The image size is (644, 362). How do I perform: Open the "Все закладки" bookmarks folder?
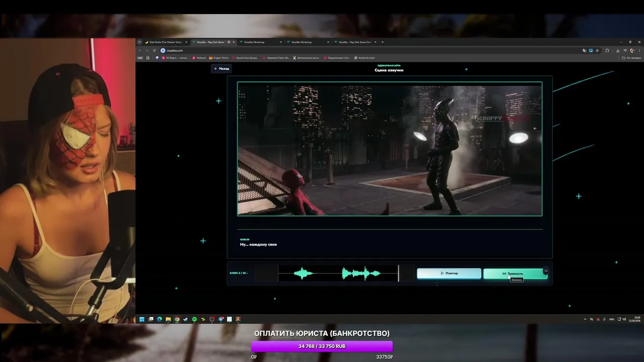(x=631, y=58)
